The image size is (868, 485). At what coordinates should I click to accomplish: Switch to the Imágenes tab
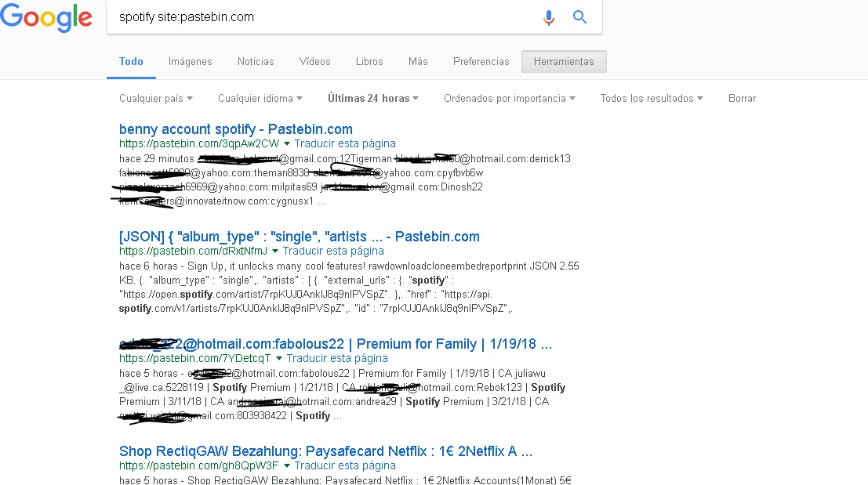point(191,61)
